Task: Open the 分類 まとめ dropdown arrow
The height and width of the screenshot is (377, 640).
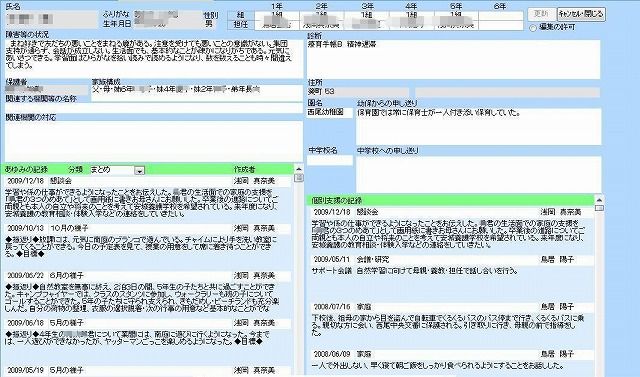Action: pyautogui.click(x=140, y=171)
